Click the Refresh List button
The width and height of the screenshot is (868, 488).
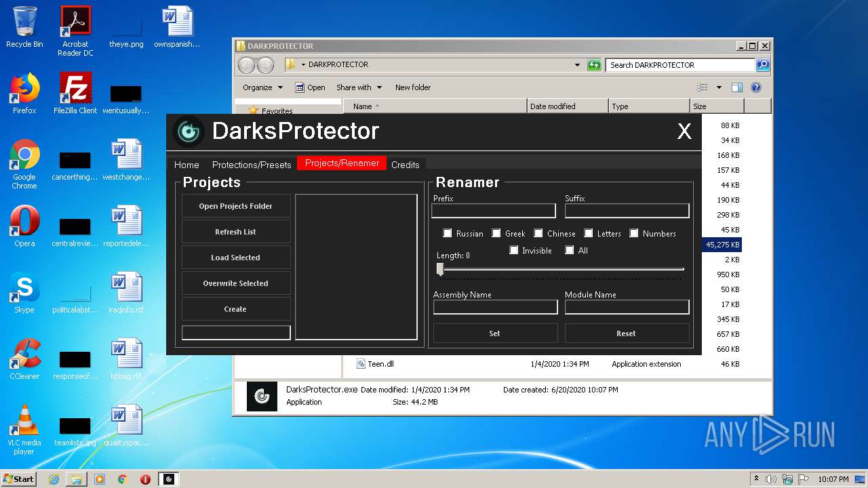tap(236, 232)
